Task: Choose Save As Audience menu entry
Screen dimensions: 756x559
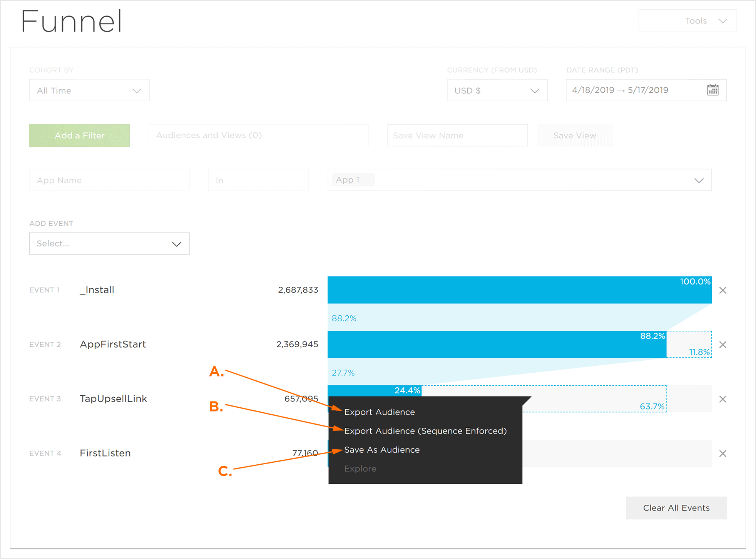Action: [x=381, y=450]
